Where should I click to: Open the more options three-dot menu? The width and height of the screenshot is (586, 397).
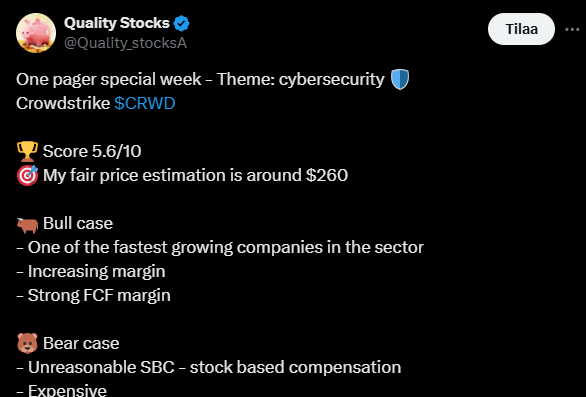(x=572, y=29)
